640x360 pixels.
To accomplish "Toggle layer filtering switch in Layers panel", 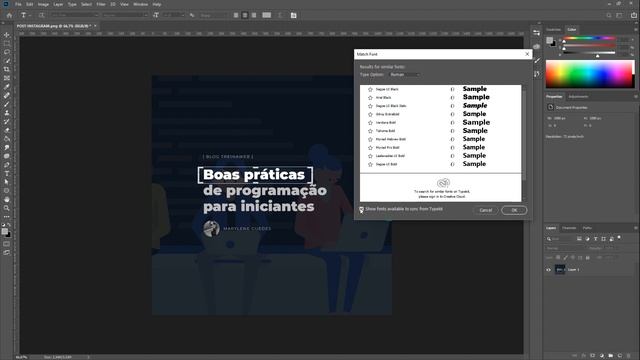I will click(x=619, y=238).
